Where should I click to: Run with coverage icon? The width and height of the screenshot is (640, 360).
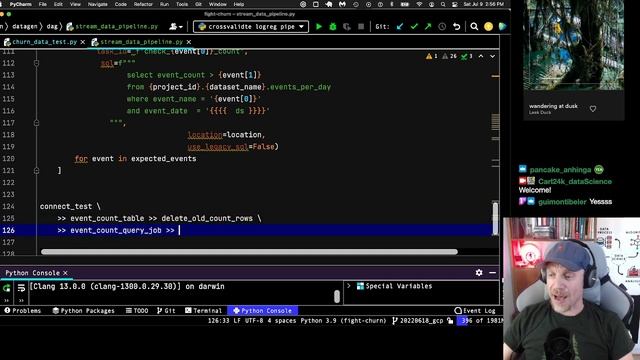(x=347, y=27)
